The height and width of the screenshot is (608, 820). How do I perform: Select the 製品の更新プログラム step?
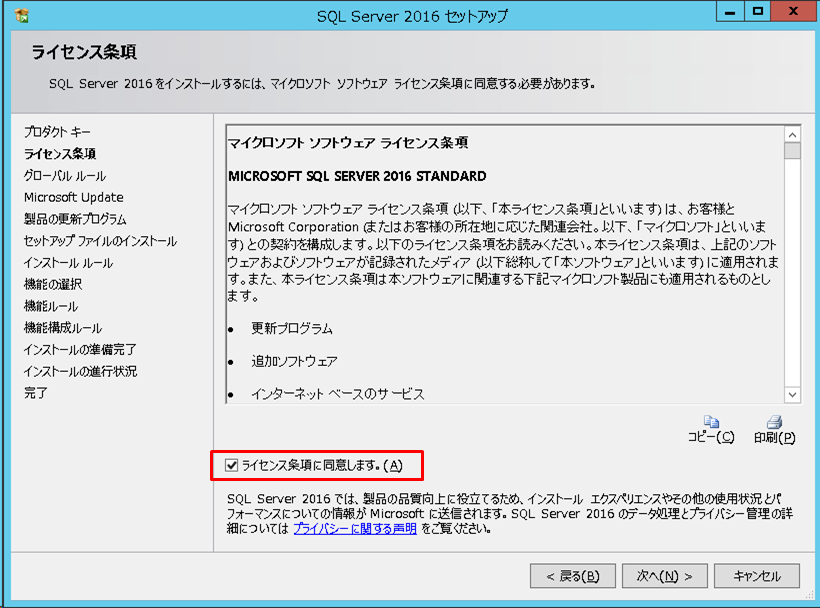coord(75,219)
